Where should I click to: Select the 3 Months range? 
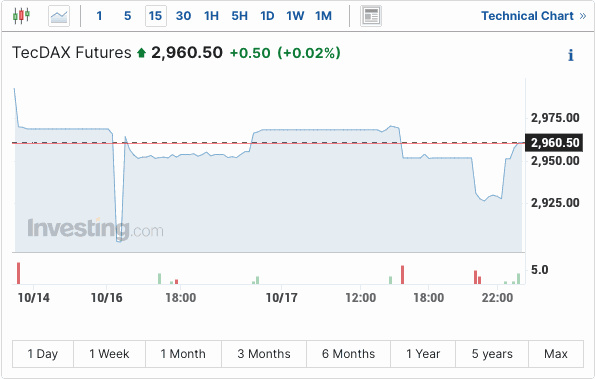click(x=264, y=354)
